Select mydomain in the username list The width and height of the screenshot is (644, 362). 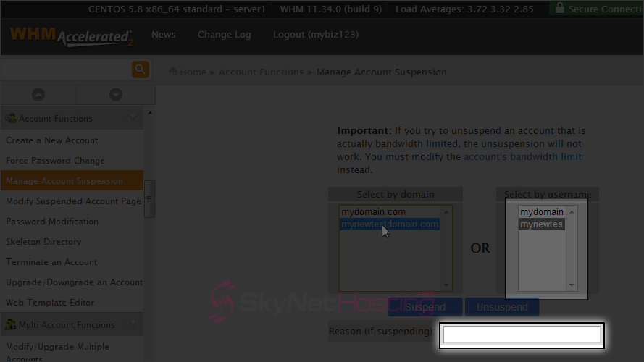pyautogui.click(x=542, y=212)
